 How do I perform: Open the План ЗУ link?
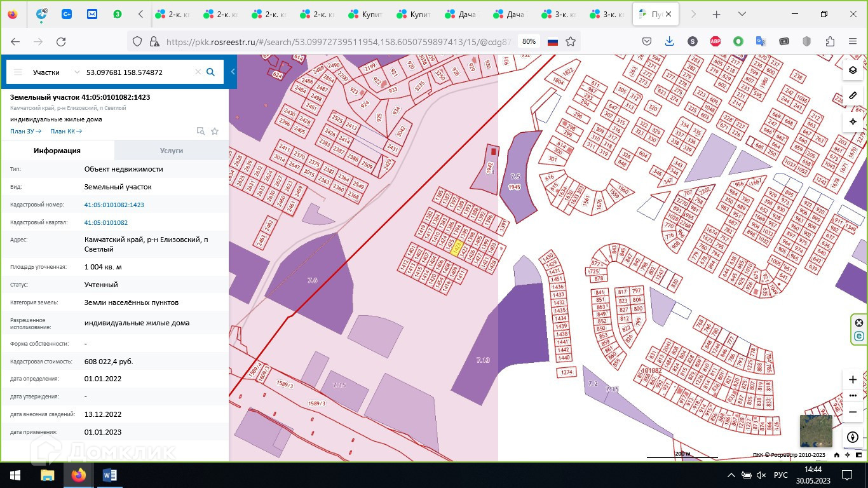tap(25, 132)
